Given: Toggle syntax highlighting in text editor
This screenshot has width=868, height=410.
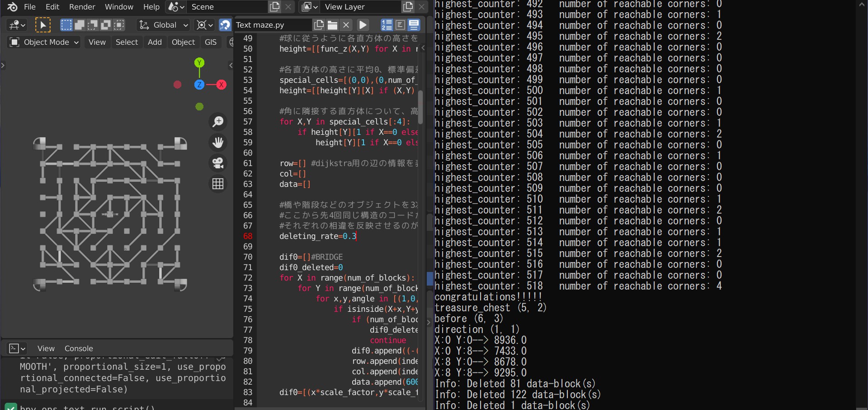Looking at the screenshot, I should [414, 25].
